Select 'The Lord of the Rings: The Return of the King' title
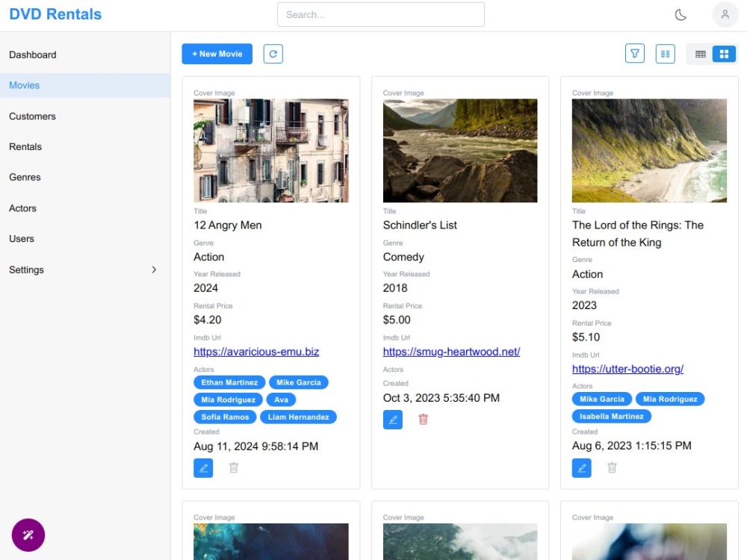Image resolution: width=747 pixels, height=560 pixels. [x=637, y=233]
